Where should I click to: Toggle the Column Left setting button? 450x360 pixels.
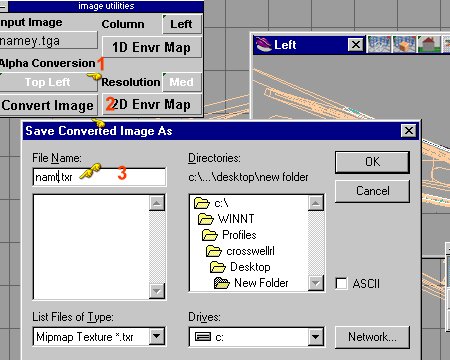pyautogui.click(x=182, y=24)
